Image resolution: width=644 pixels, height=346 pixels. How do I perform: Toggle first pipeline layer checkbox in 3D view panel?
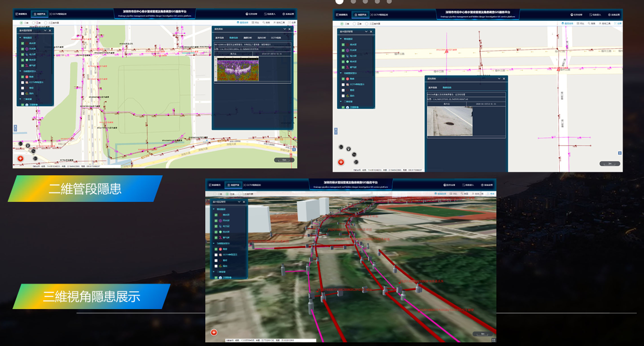click(216, 214)
